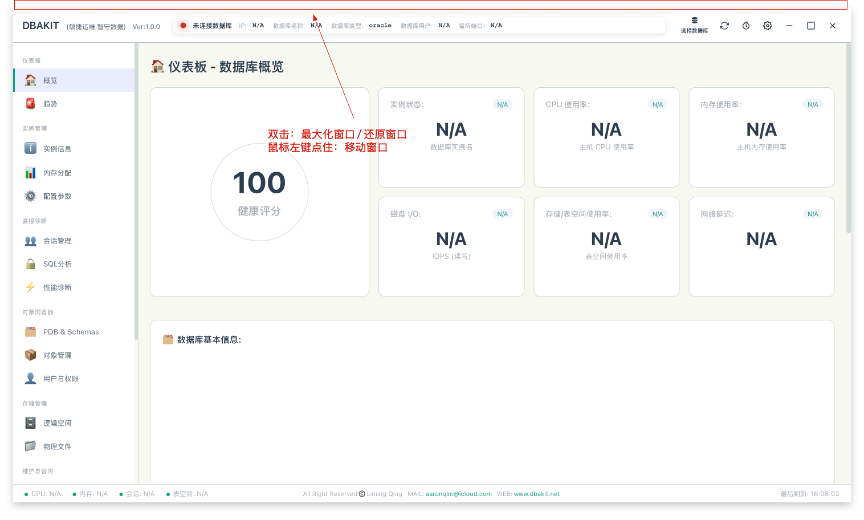Screen dimensions: 864x520
Task: Click the main content vertical scrollbar
Action: click(848, 138)
